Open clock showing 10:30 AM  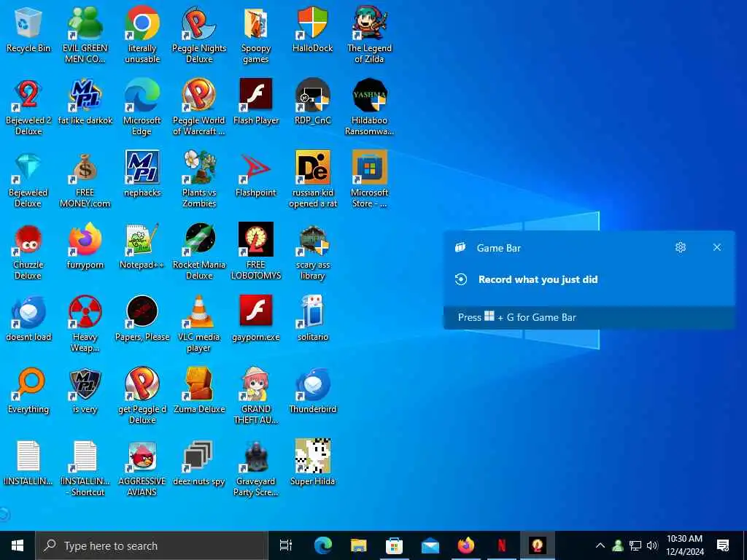(684, 545)
